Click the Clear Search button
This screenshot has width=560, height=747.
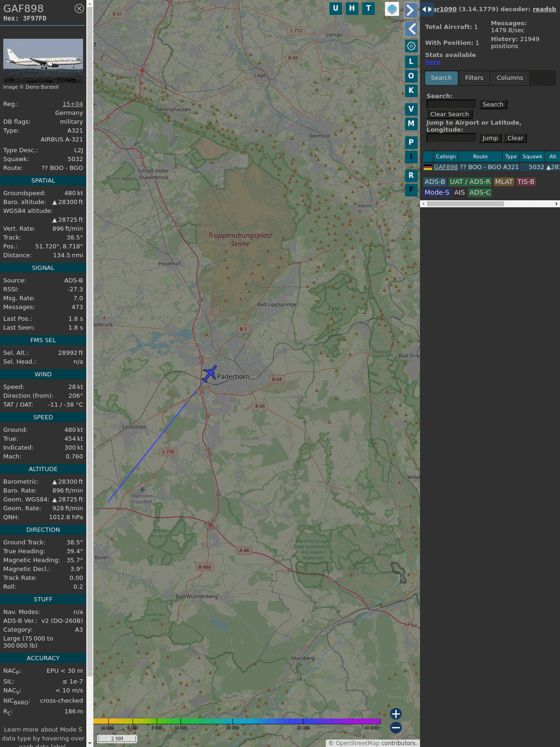coord(449,114)
